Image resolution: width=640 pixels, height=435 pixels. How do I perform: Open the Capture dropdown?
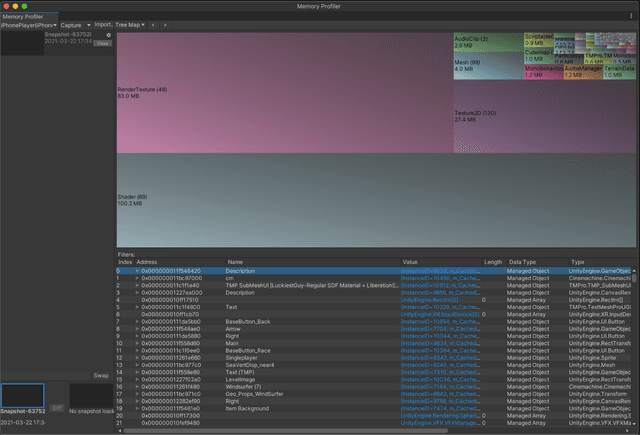click(x=73, y=25)
